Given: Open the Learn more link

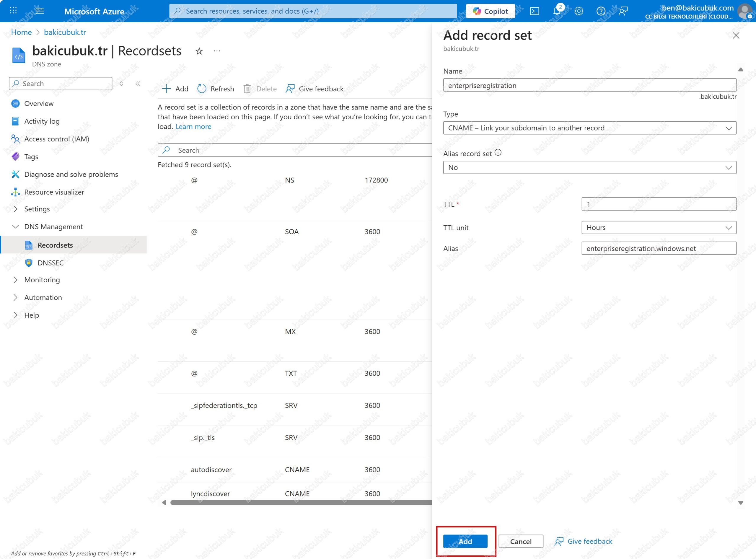Looking at the screenshot, I should 193,127.
